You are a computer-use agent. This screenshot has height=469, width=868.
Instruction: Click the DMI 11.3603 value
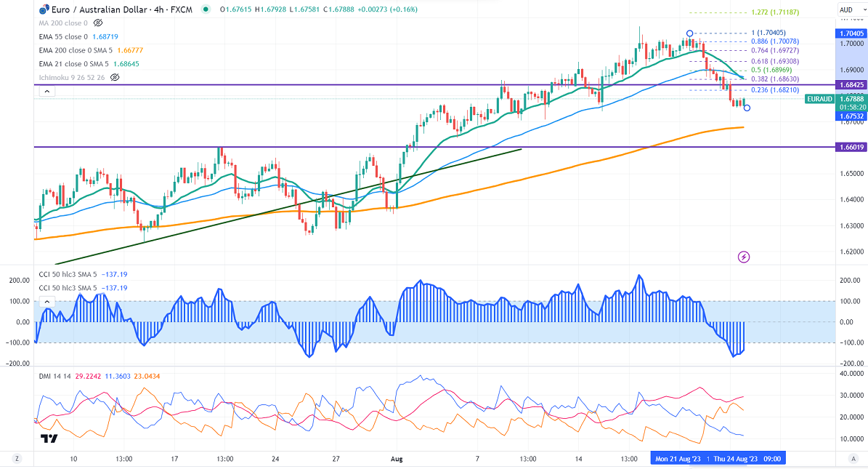[x=118, y=377]
